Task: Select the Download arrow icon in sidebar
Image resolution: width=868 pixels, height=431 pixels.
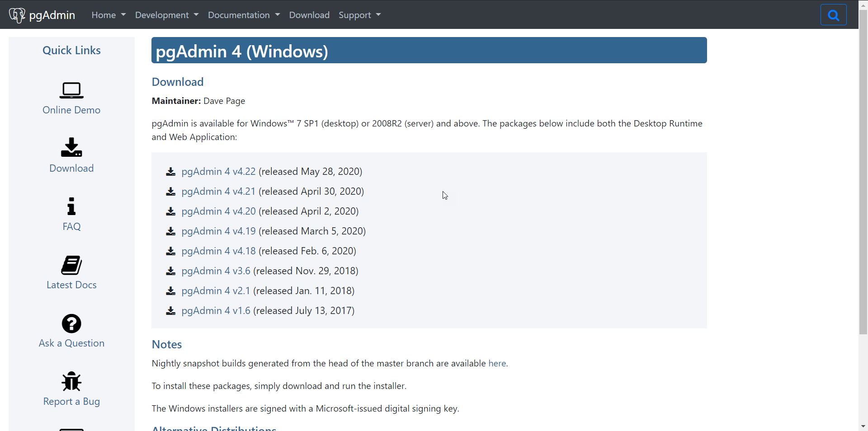Action: [71, 148]
